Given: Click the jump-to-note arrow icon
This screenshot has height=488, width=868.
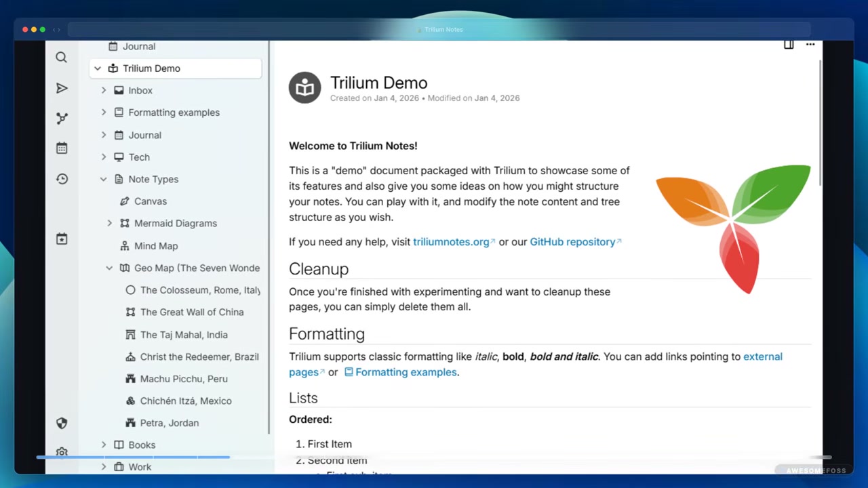Looking at the screenshot, I should click(62, 88).
